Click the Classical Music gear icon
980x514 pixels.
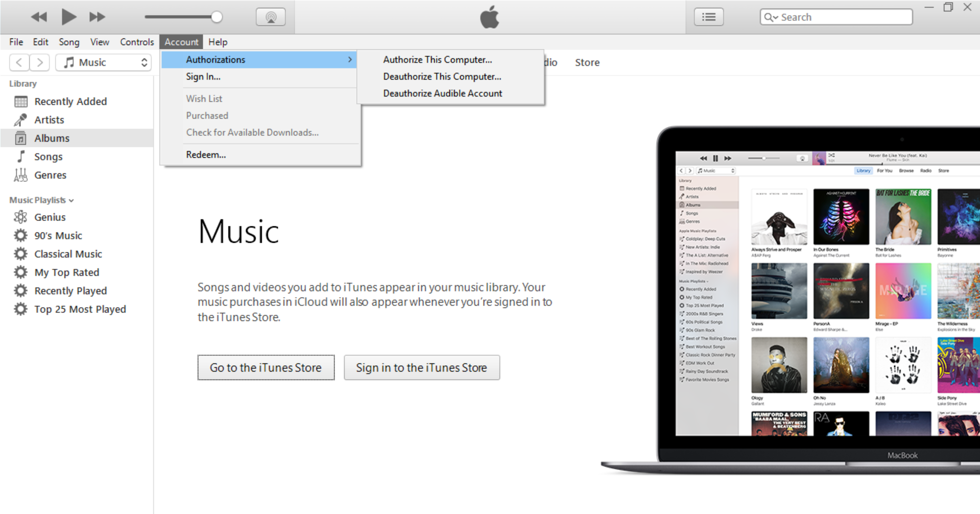click(21, 254)
